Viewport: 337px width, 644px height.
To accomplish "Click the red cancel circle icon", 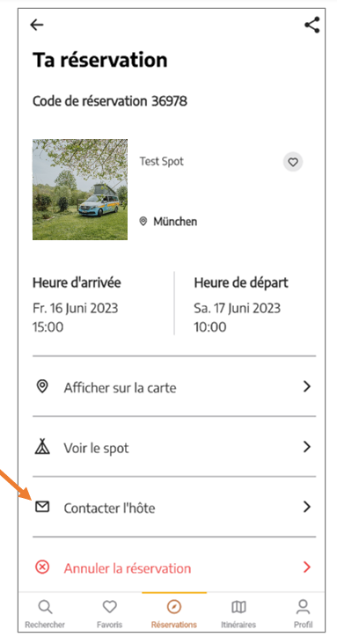I will (x=42, y=567).
